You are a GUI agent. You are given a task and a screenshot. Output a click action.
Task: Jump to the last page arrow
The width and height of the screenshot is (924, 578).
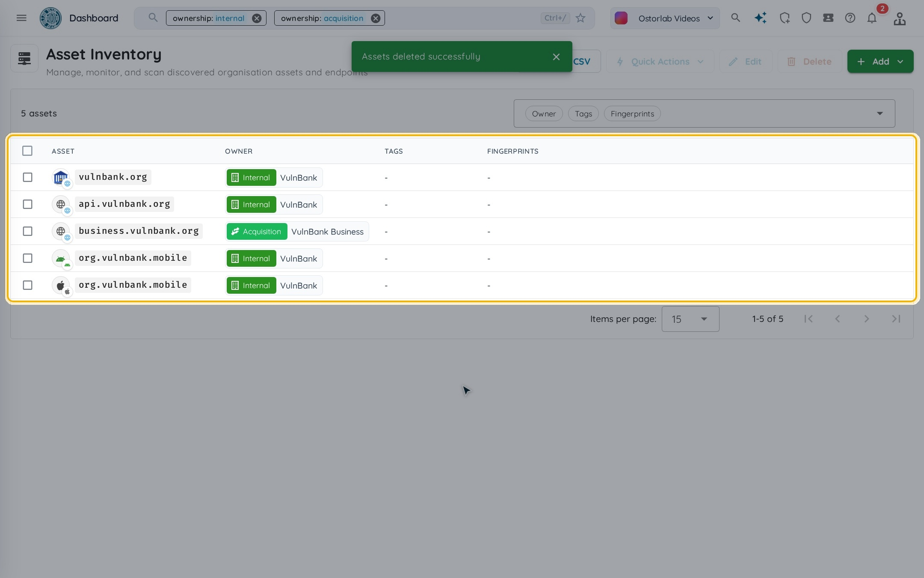pos(896,319)
